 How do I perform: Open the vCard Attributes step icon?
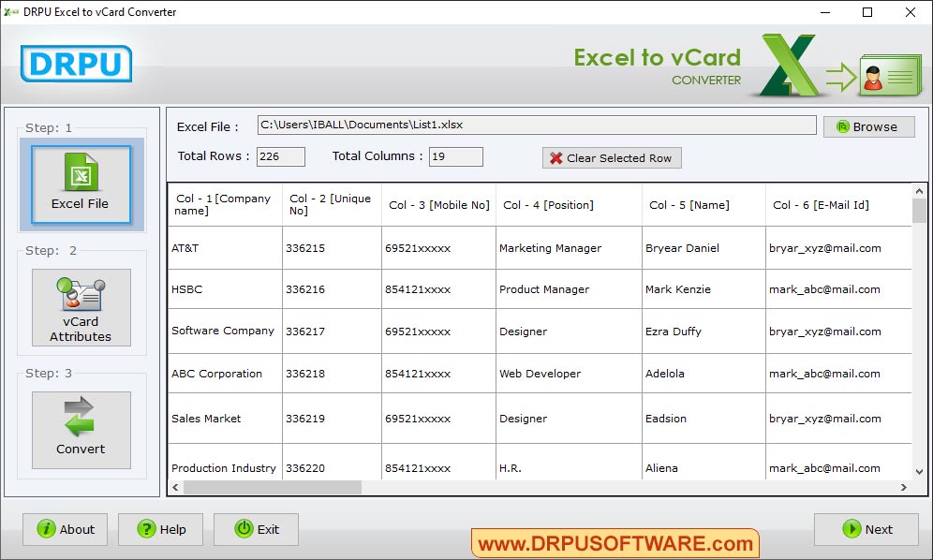pos(81,295)
